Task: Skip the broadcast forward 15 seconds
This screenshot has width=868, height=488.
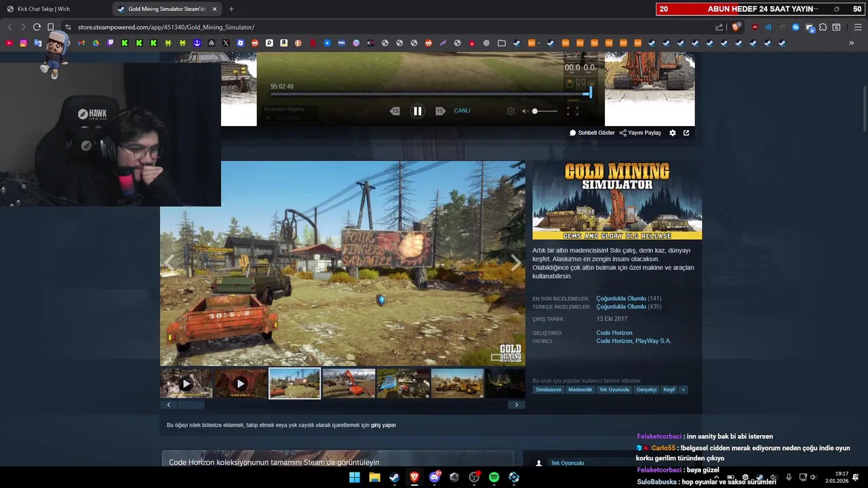Action: tap(440, 111)
